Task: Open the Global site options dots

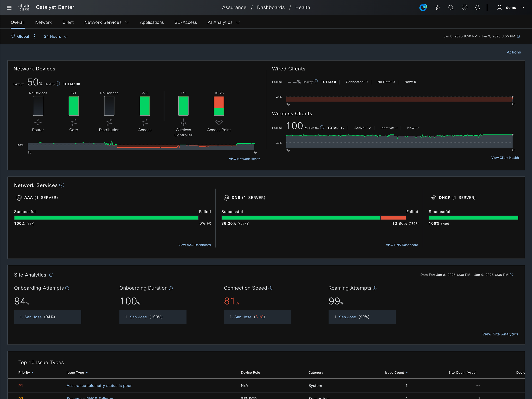Action: (x=35, y=36)
